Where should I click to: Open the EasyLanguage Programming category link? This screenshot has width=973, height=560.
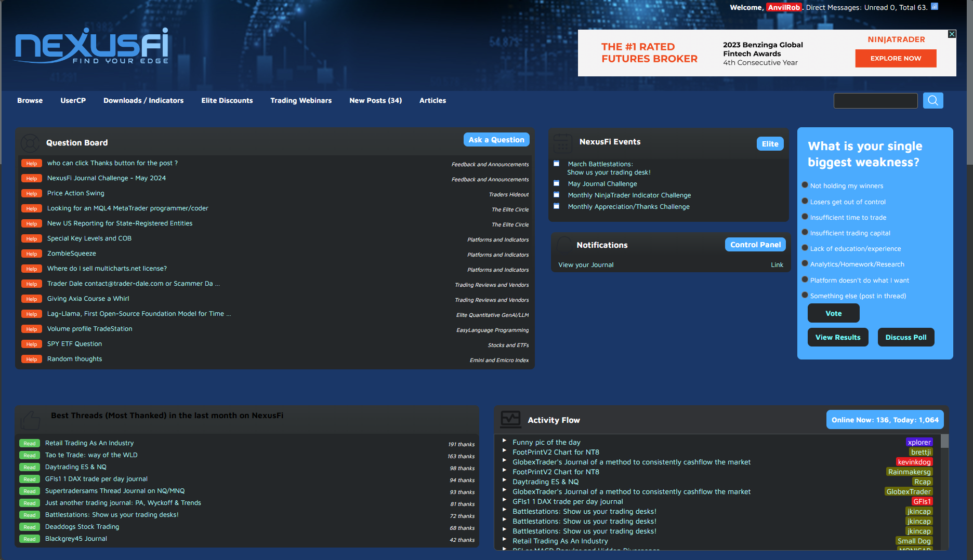[493, 330]
